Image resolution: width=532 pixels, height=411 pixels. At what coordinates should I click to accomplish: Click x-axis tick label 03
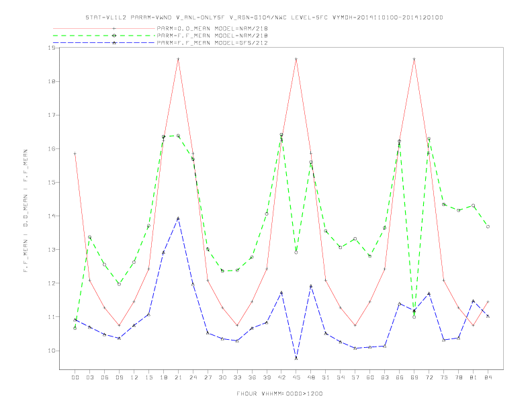(x=89, y=377)
